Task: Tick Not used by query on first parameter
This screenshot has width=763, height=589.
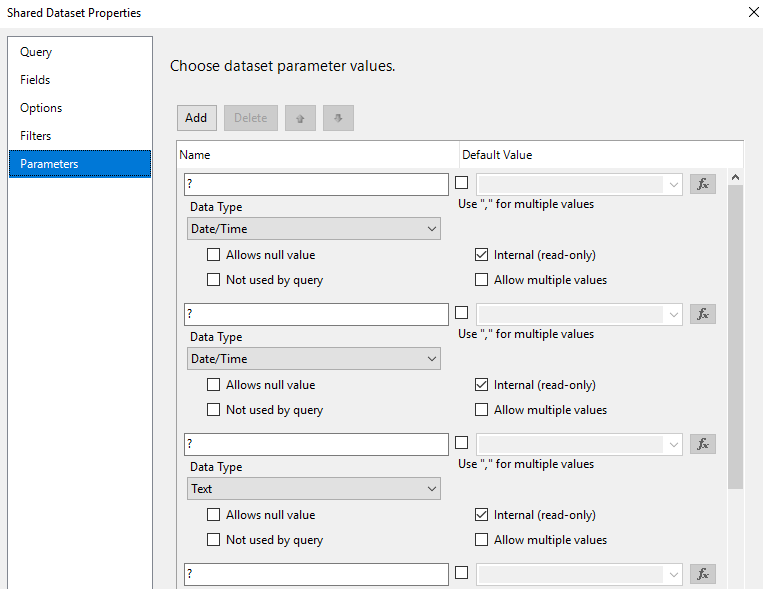Action: coord(214,280)
